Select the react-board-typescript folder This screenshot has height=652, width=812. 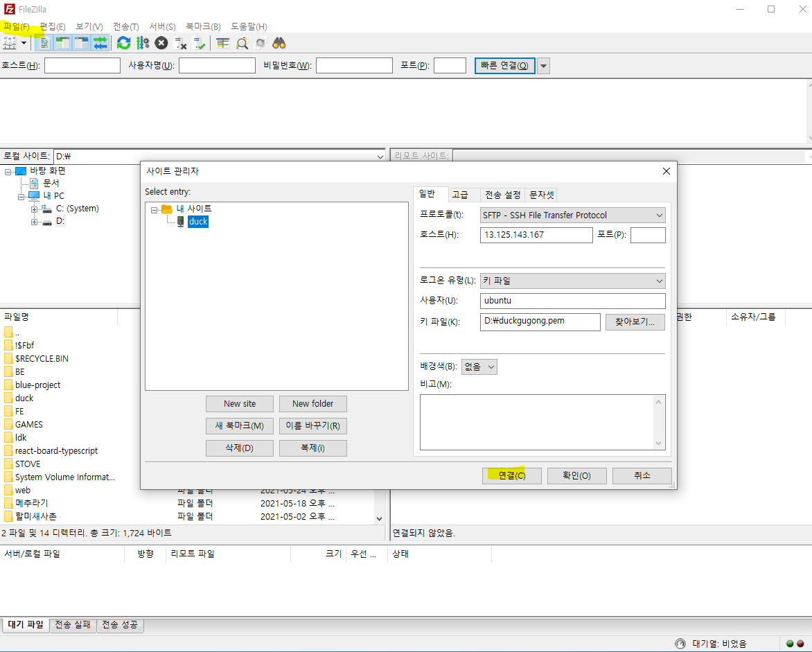[x=56, y=450]
